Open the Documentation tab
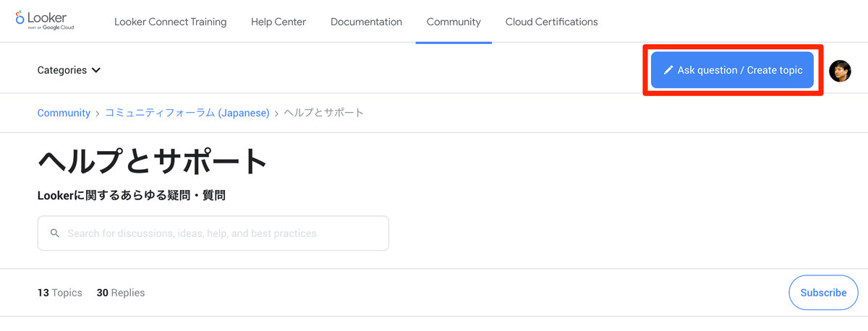868x331 pixels. tap(366, 22)
